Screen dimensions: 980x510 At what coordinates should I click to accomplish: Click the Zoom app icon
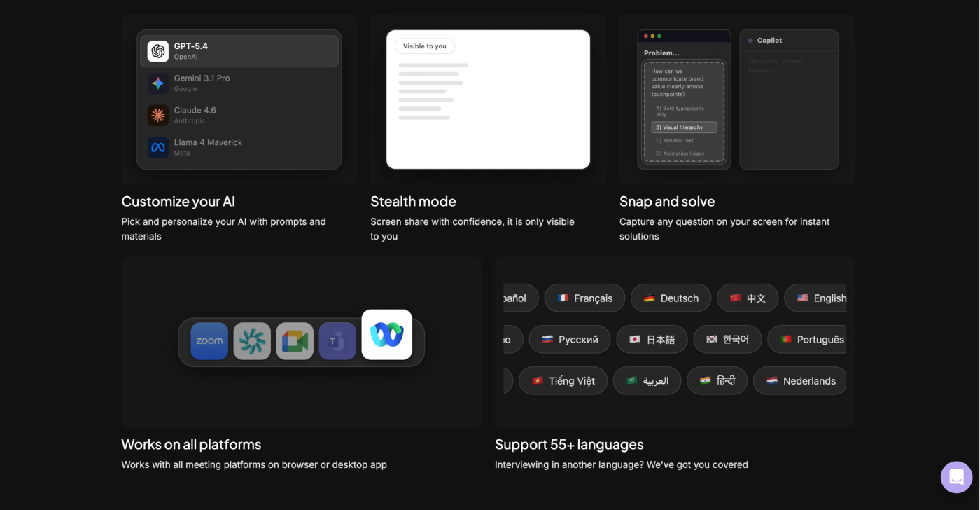(209, 341)
